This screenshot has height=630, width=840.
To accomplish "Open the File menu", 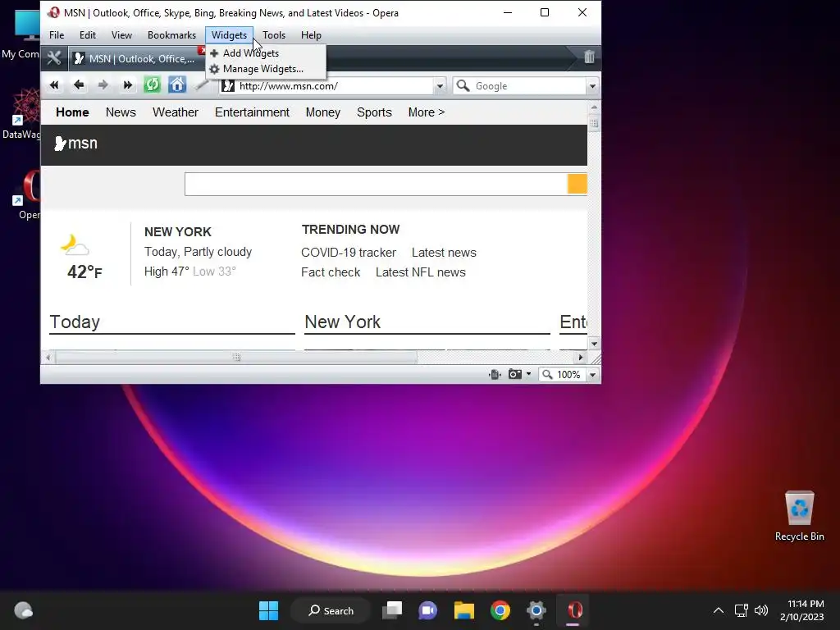I will pyautogui.click(x=57, y=34).
